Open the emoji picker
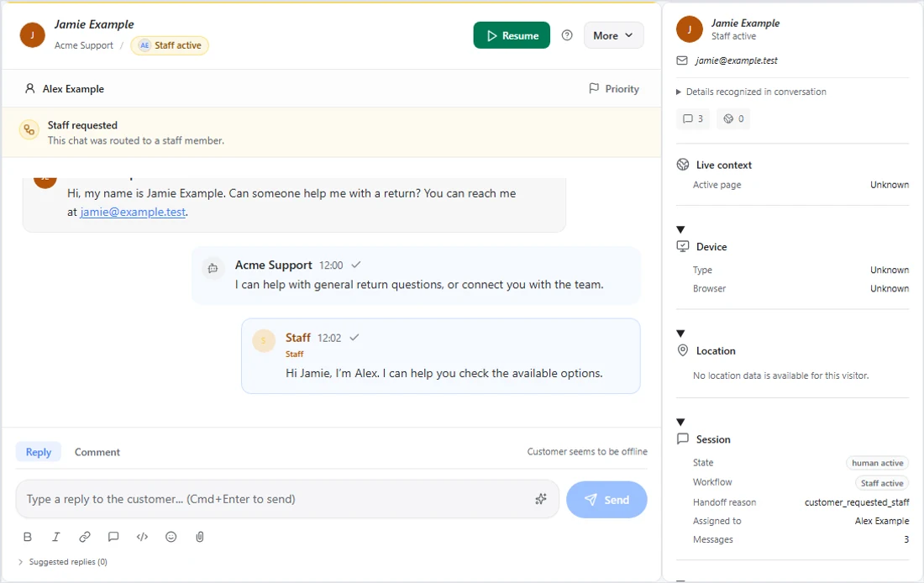This screenshot has height=583, width=924. (171, 537)
